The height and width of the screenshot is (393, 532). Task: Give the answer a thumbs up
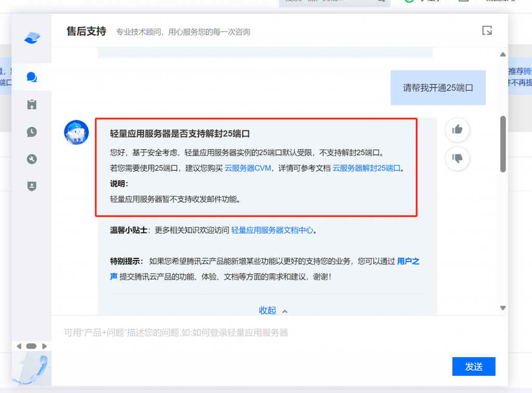[457, 129]
